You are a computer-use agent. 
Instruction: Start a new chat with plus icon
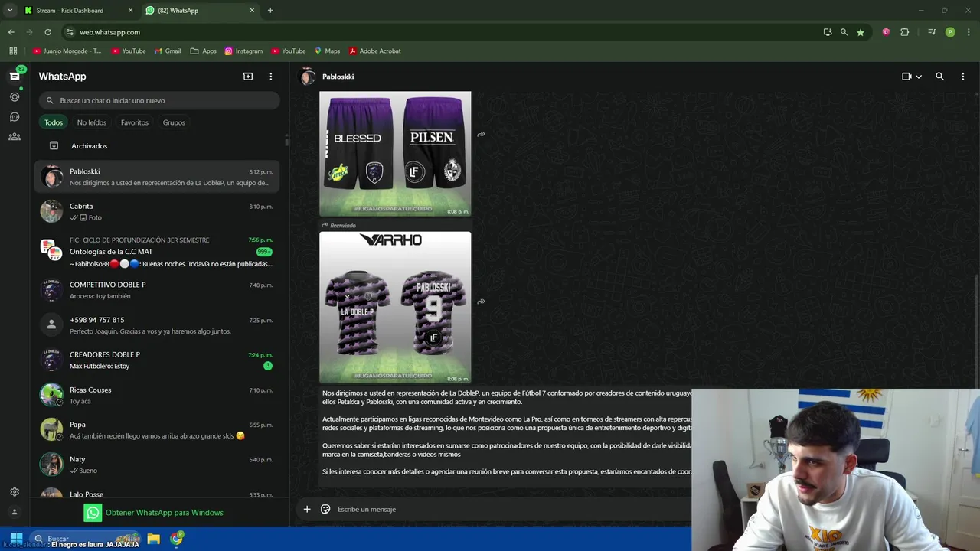point(248,77)
